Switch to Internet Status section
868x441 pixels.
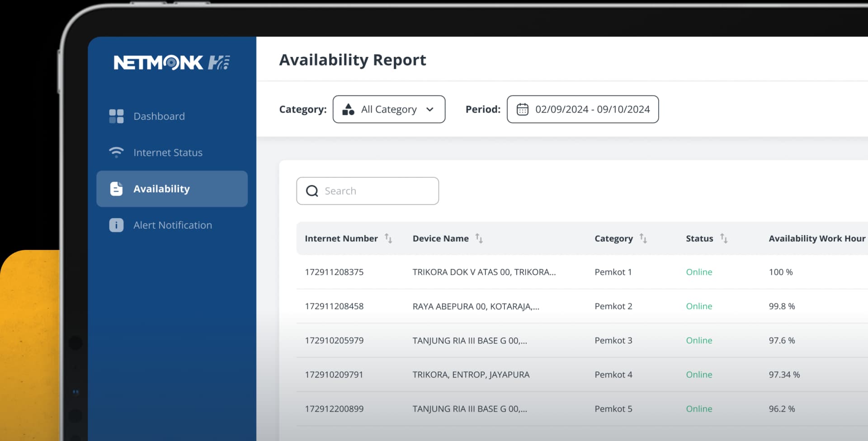168,152
